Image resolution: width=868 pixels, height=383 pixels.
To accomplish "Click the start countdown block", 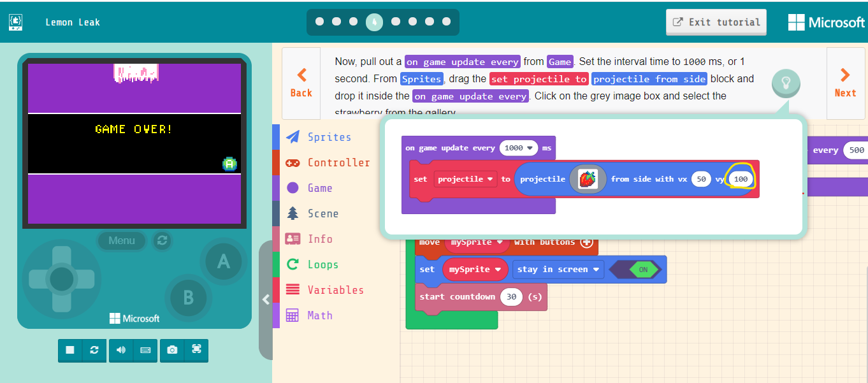I will tap(481, 297).
